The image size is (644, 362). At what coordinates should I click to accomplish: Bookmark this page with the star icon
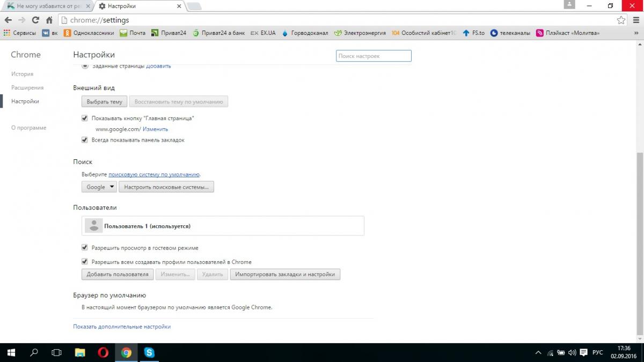(621, 20)
